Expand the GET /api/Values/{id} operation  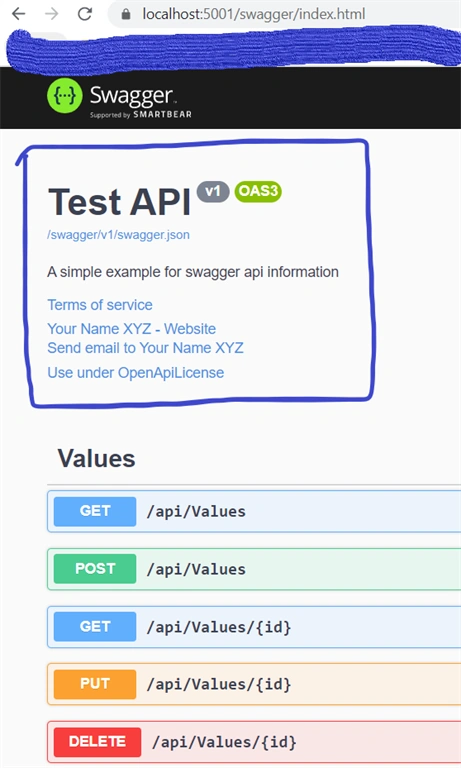pos(254,627)
